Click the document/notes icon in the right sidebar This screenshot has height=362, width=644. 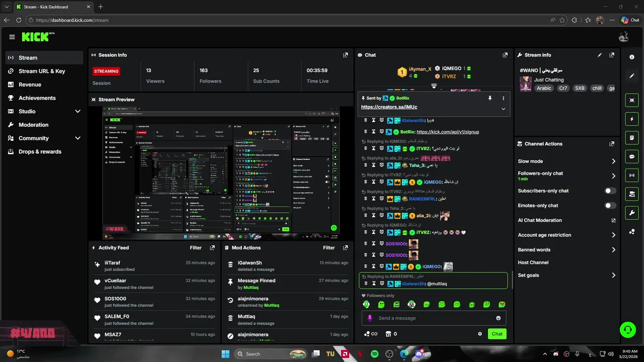[632, 137]
